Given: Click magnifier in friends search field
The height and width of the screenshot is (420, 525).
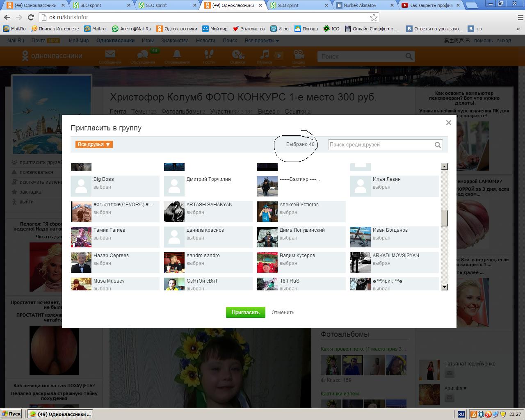Looking at the screenshot, I should tap(438, 145).
